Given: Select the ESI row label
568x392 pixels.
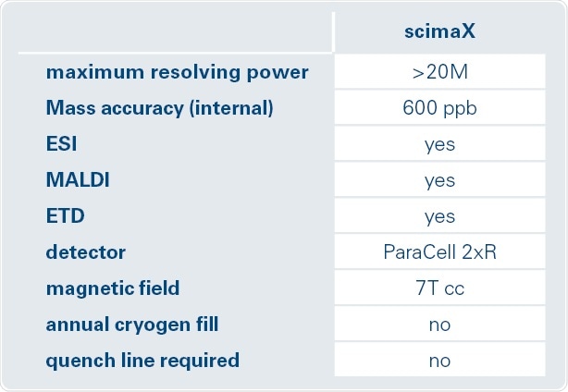Looking at the screenshot, I should pos(60,144).
